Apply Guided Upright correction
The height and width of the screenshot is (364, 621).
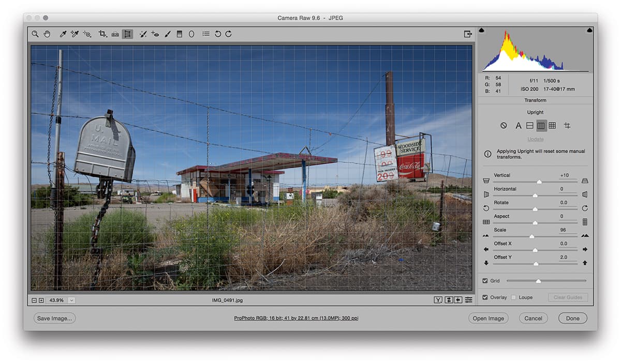click(567, 126)
